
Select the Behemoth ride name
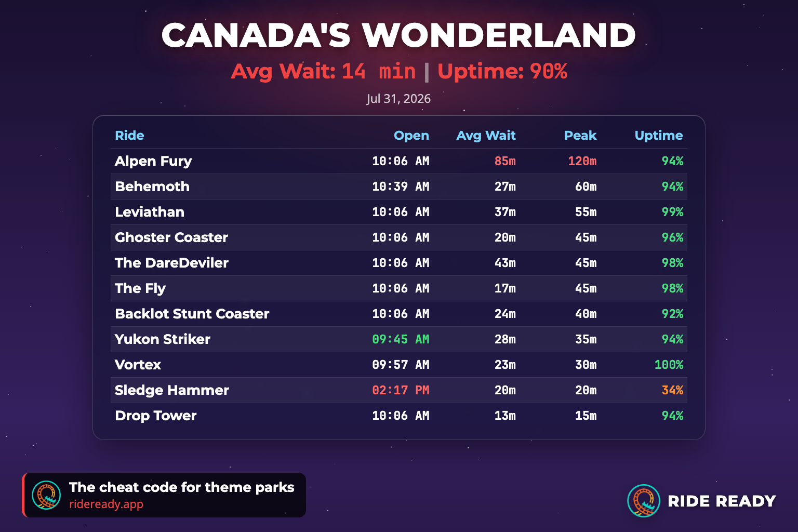152,187
